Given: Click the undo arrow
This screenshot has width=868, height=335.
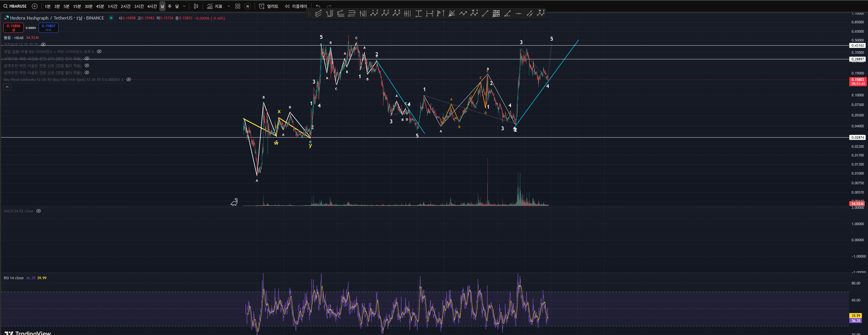Looking at the screenshot, I should click(318, 6).
